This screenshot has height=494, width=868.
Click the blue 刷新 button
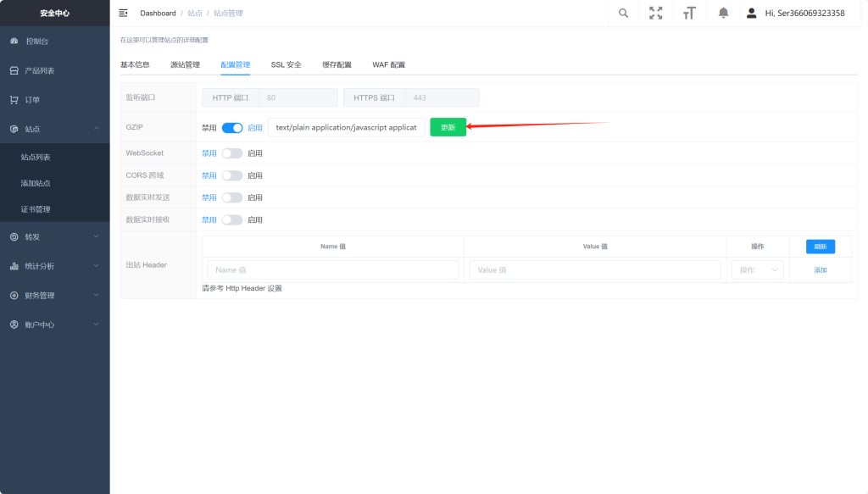[x=820, y=247]
